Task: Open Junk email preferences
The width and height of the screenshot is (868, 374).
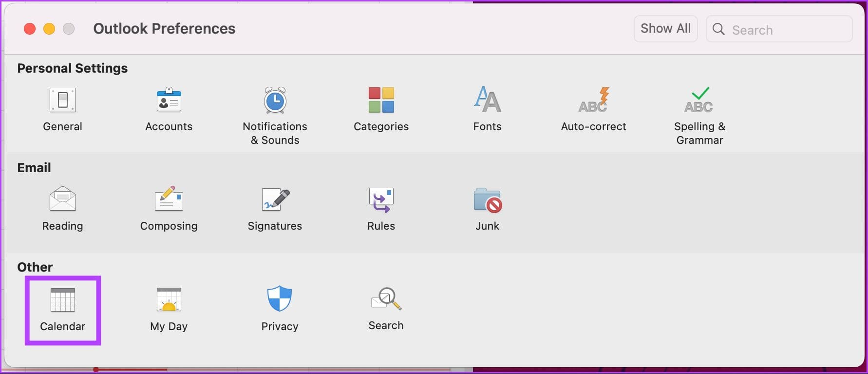Action: click(487, 209)
